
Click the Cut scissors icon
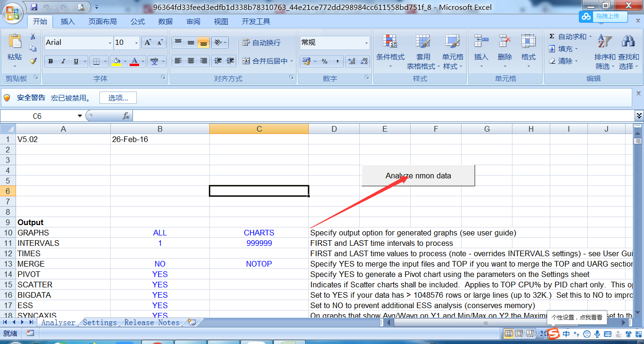pos(33,37)
